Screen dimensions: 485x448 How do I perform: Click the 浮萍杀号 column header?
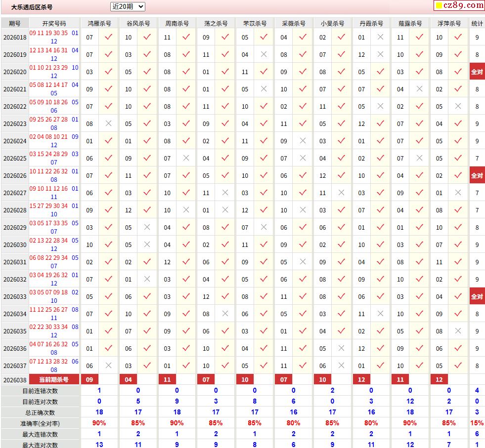pyautogui.click(x=449, y=23)
